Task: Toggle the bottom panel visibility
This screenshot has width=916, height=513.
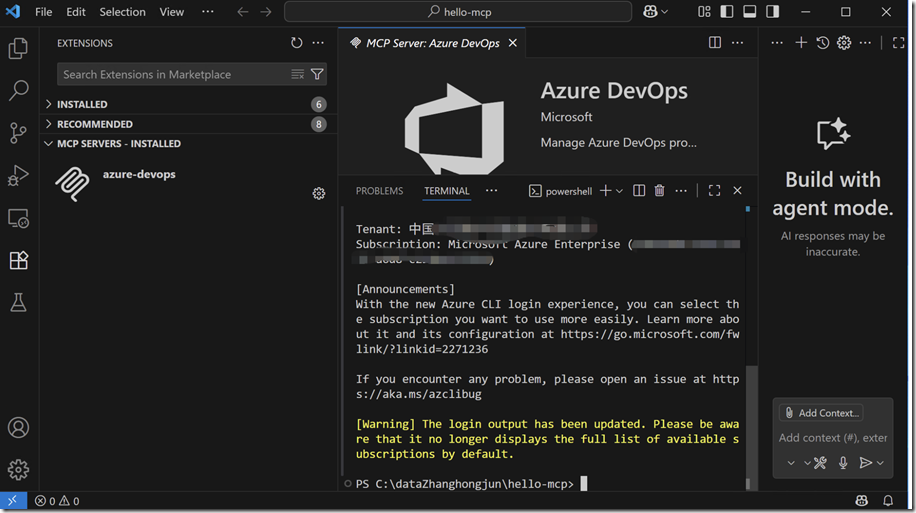Action: click(x=750, y=12)
